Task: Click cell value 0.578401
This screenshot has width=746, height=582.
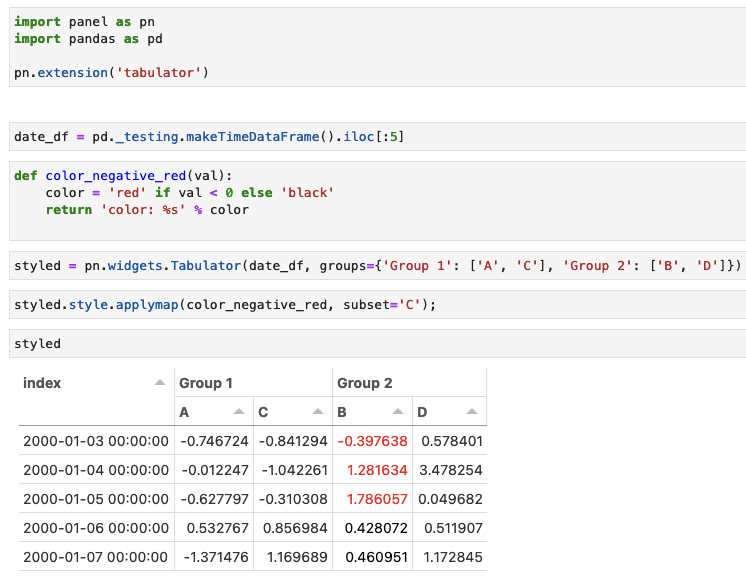Action: [x=452, y=441]
